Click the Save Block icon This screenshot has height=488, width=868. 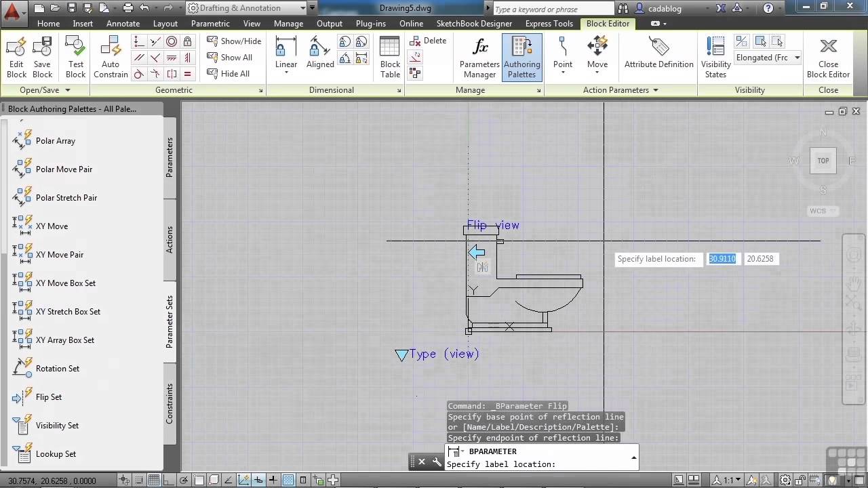[42, 58]
